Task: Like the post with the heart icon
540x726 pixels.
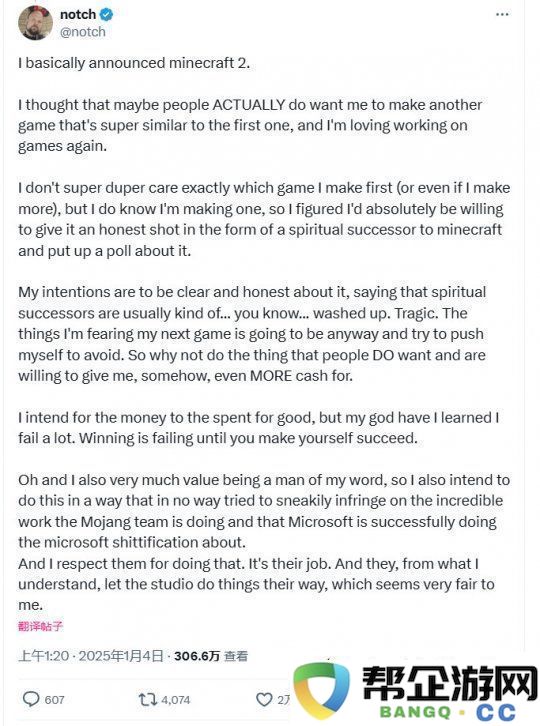Action: [x=264, y=699]
